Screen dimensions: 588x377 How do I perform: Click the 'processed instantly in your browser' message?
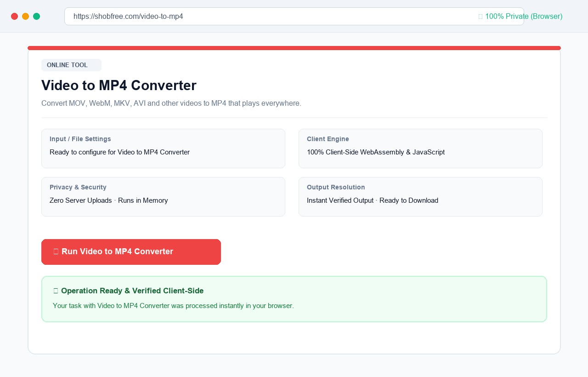tap(173, 306)
